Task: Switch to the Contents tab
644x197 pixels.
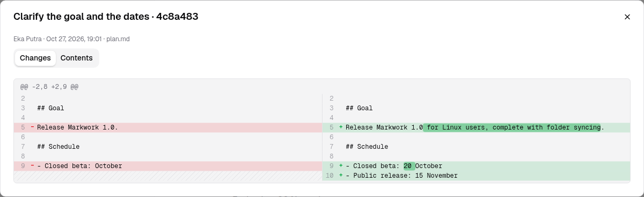Action: (76, 58)
